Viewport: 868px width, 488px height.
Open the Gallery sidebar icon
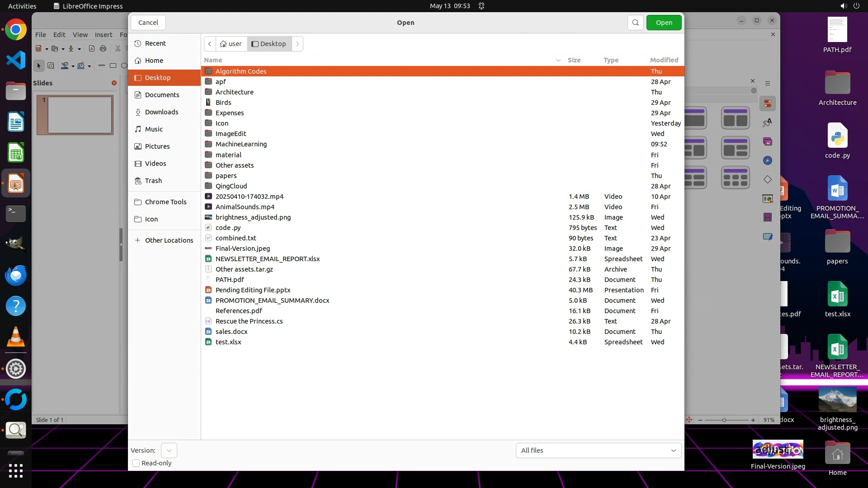tap(768, 142)
